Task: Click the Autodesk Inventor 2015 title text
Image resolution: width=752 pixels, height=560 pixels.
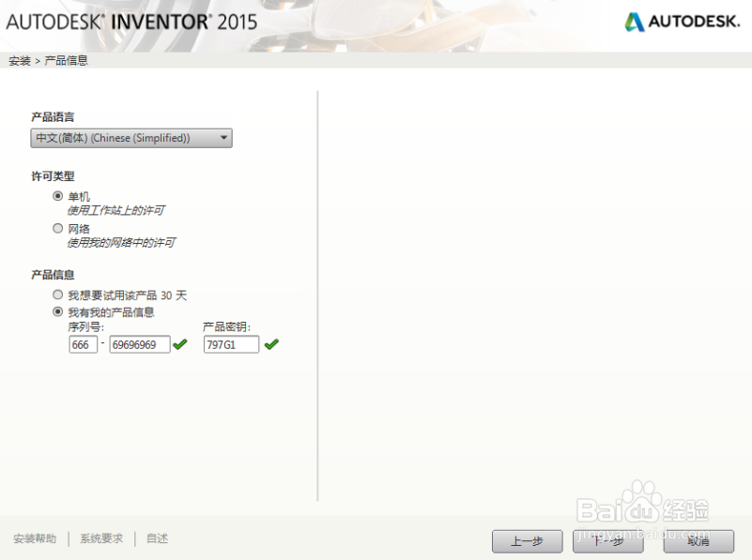Action: 131,22
